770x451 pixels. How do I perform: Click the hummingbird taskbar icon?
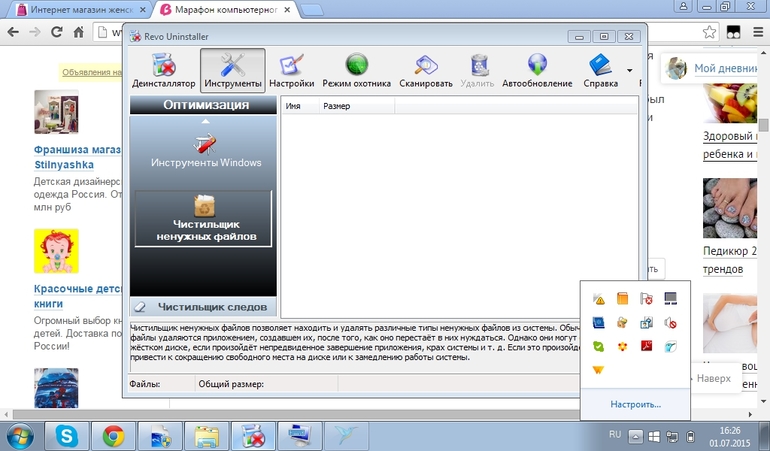click(x=346, y=436)
